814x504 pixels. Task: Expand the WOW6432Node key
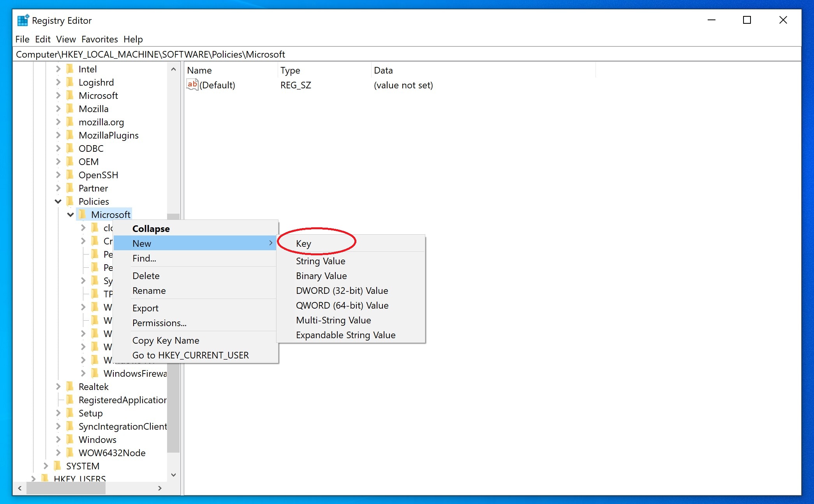[x=58, y=453]
